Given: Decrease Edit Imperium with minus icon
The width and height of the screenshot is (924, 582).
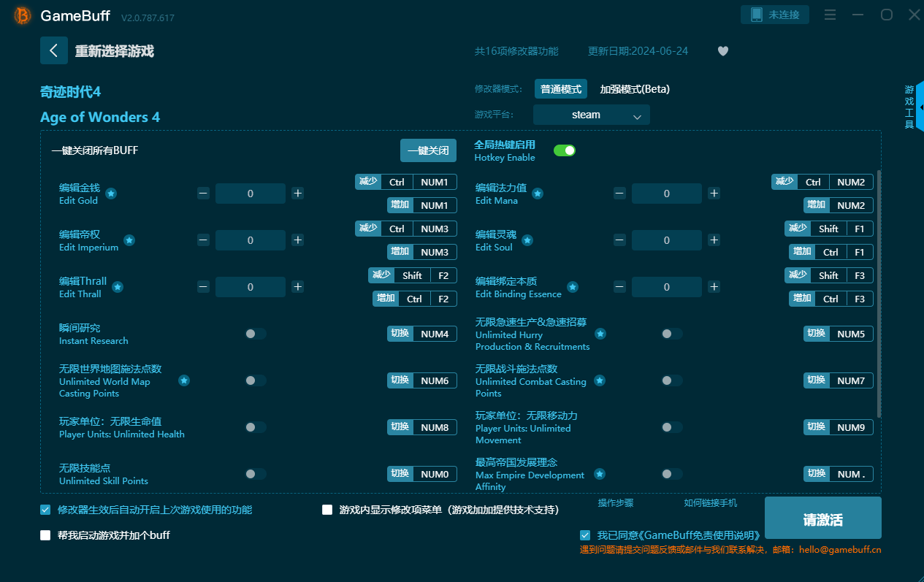Looking at the screenshot, I should (203, 240).
